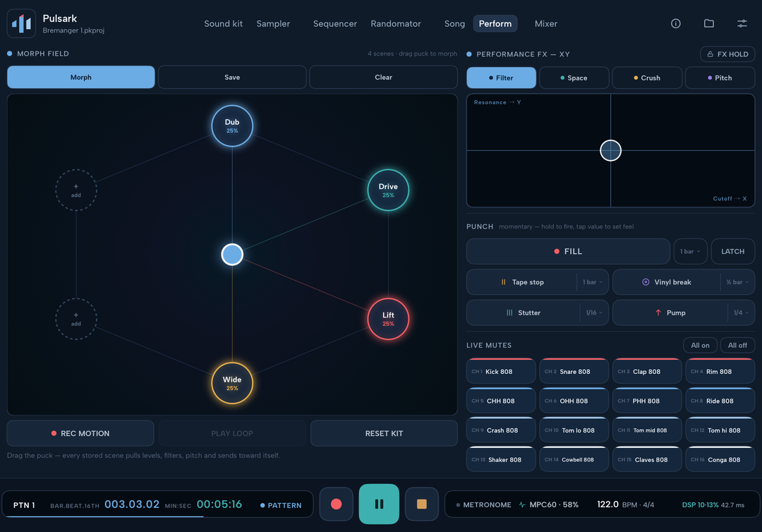Click the All off mutes button
The width and height of the screenshot is (762, 532).
[737, 345]
